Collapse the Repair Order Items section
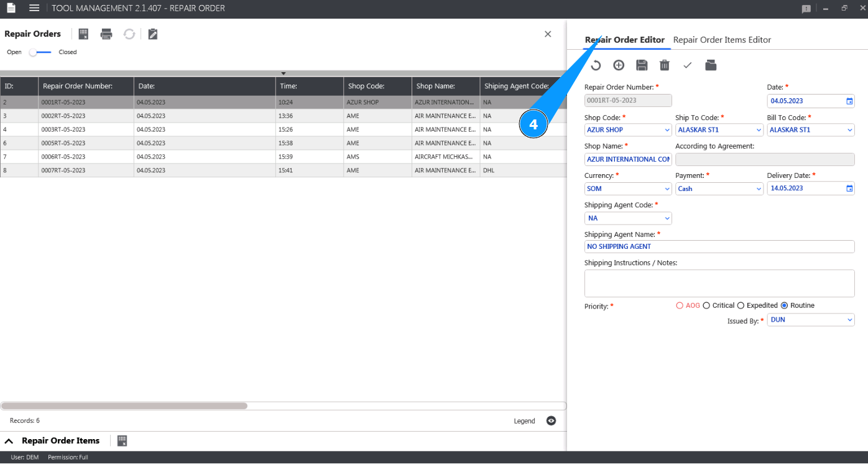Image resolution: width=868 pixels, height=464 pixels. click(9, 441)
